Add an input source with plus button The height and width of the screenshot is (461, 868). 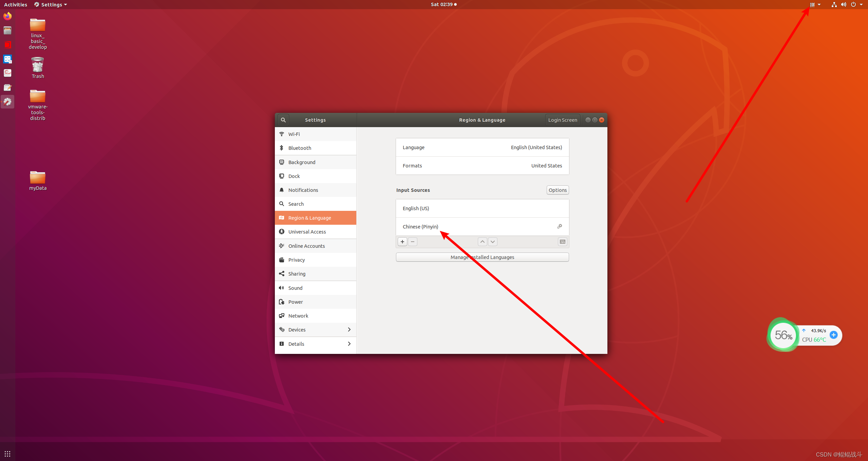pyautogui.click(x=402, y=242)
